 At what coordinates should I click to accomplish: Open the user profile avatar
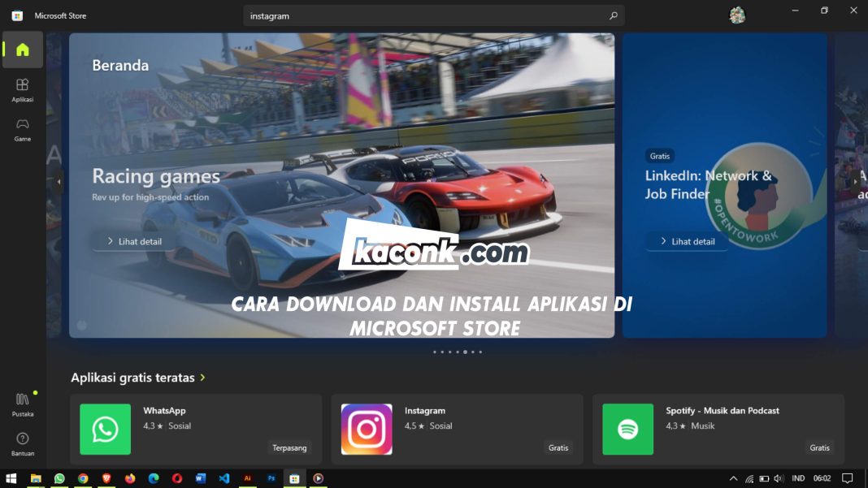737,15
